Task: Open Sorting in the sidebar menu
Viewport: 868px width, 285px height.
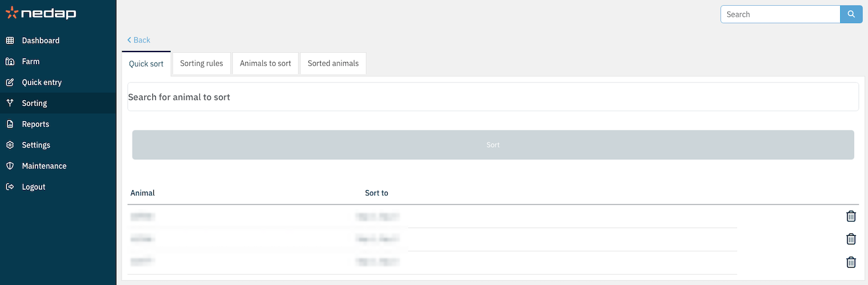Action: (x=34, y=103)
